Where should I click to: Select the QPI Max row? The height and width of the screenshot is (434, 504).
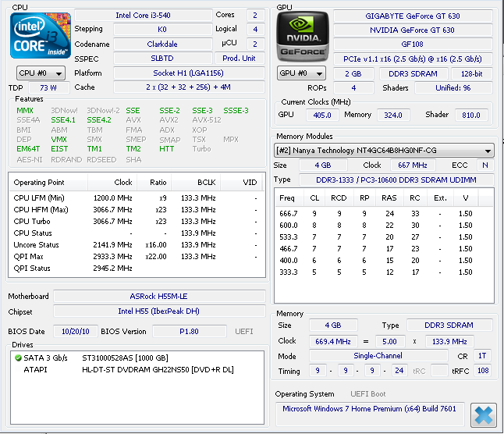tap(137, 257)
